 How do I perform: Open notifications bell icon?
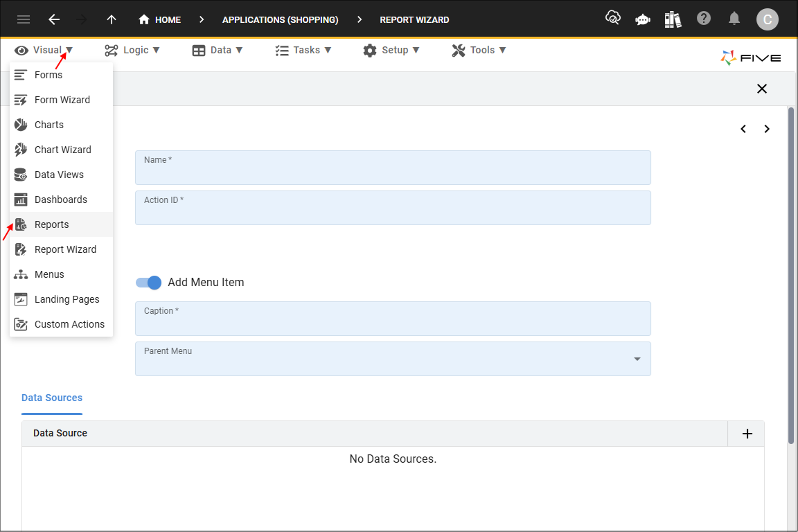click(x=734, y=19)
